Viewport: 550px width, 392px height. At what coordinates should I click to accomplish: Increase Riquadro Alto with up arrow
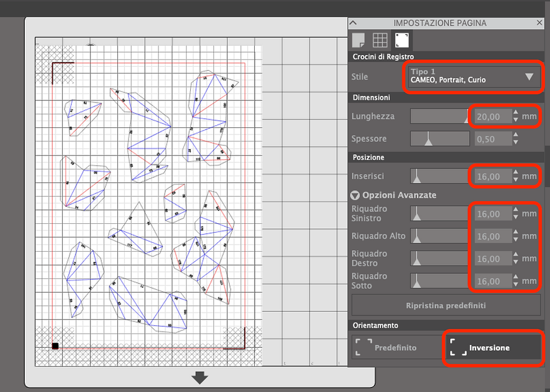pyautogui.click(x=516, y=232)
